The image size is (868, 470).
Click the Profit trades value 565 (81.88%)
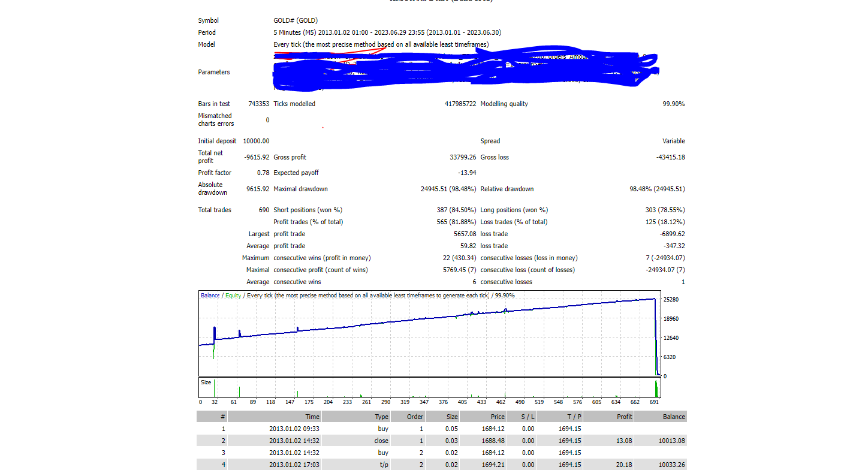click(457, 222)
